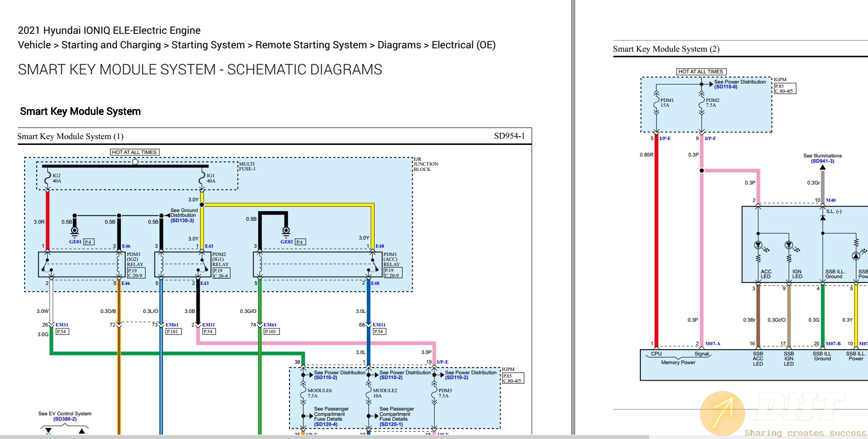Click the IGN LED diode symbol
Image resolution: width=868 pixels, height=439 pixels.
click(789, 245)
